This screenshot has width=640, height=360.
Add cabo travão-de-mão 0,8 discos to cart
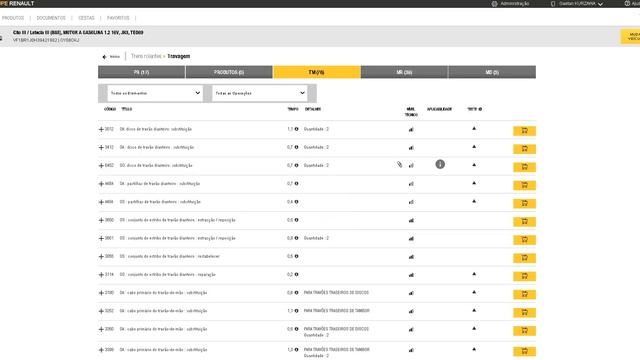click(x=524, y=294)
